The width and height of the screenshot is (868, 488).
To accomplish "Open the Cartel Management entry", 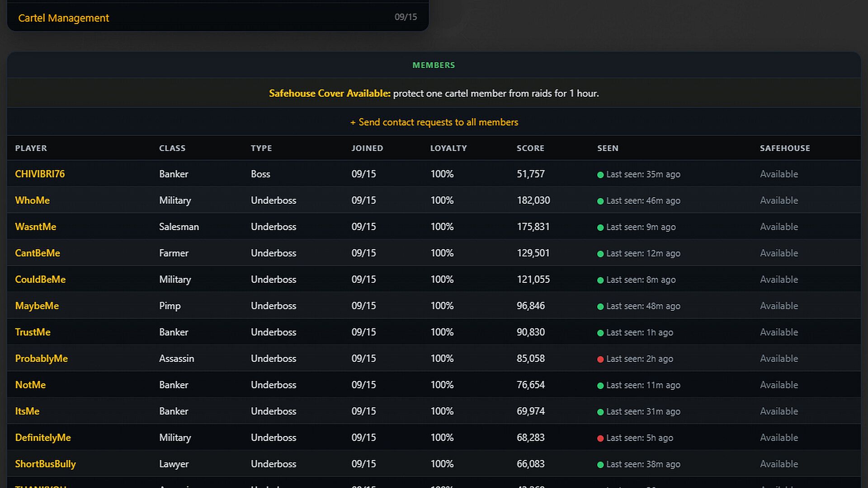I will (63, 18).
